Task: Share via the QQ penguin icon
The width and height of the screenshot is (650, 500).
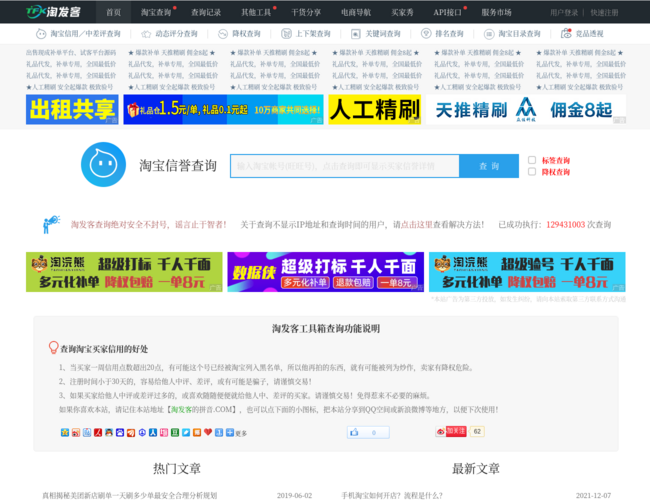Action: pos(109,432)
